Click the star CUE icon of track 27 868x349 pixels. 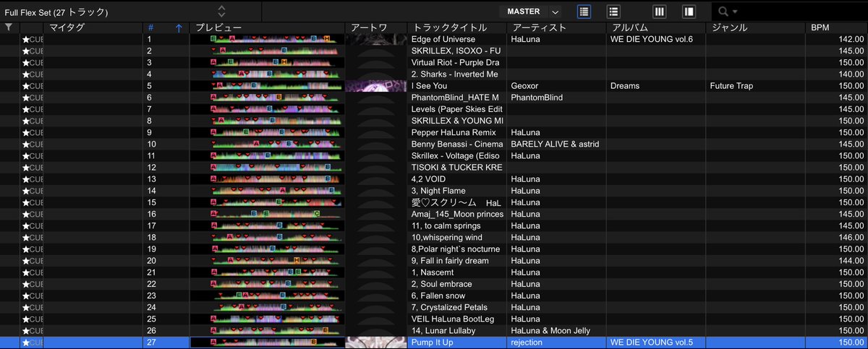33,342
